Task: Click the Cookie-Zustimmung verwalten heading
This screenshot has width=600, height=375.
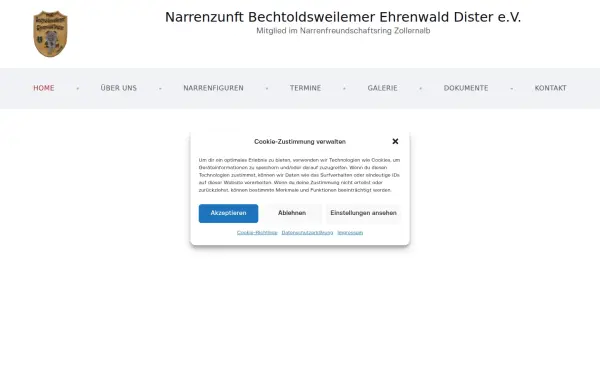Action: (300, 142)
